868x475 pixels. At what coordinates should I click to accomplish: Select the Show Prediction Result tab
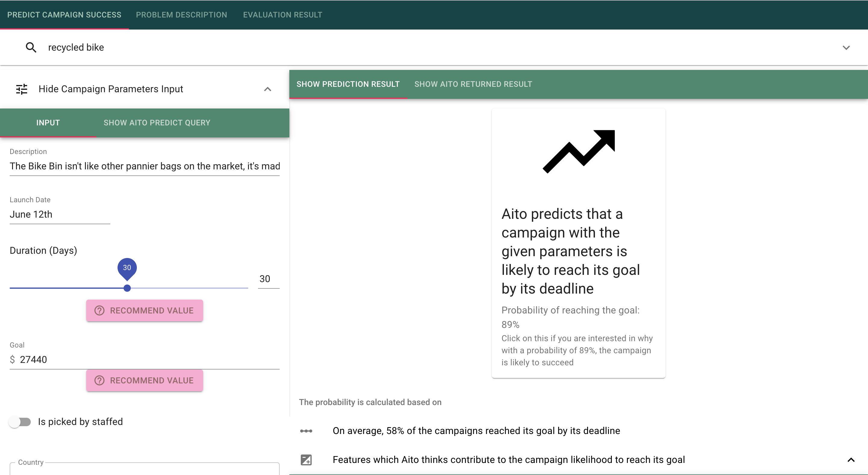click(348, 84)
